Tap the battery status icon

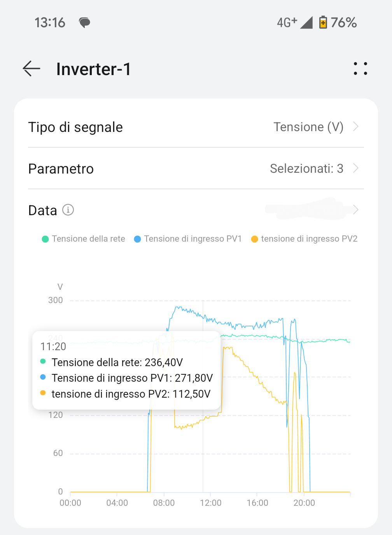tap(323, 22)
